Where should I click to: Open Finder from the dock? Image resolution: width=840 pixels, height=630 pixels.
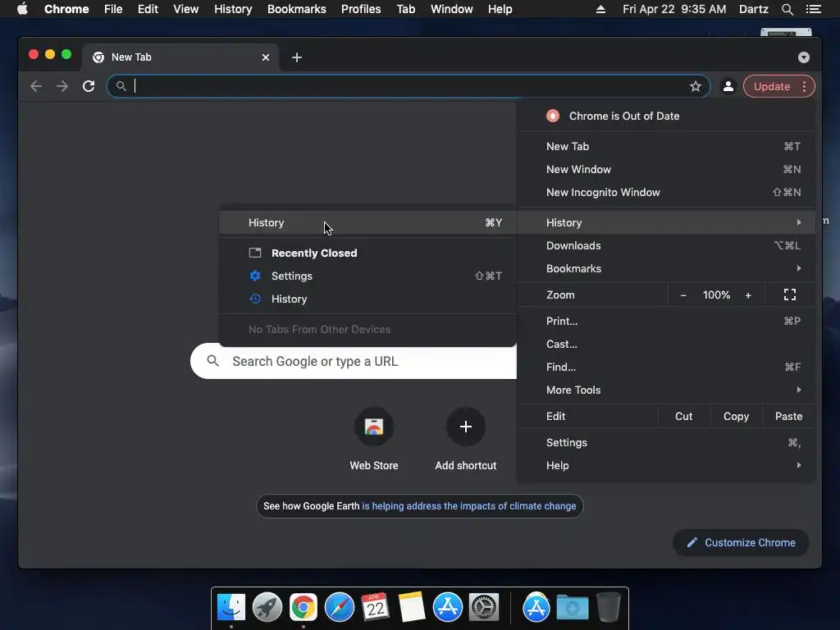(231, 608)
